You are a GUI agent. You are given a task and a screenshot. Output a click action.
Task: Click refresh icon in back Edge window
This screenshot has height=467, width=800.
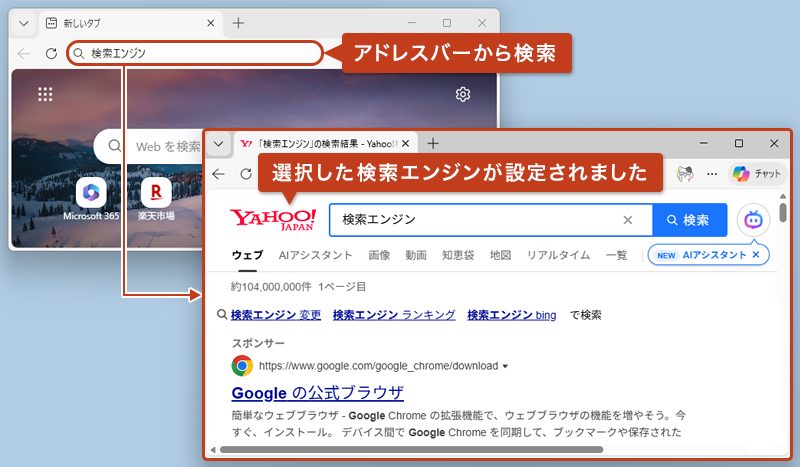click(x=51, y=53)
